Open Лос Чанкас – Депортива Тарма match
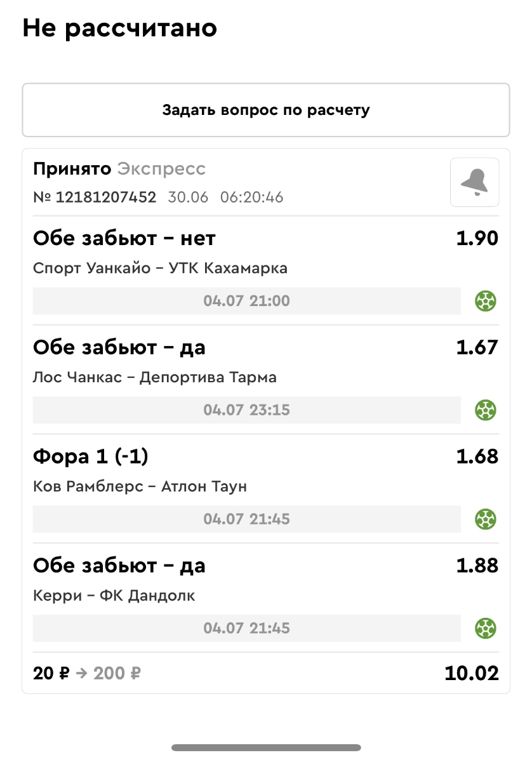 point(154,378)
